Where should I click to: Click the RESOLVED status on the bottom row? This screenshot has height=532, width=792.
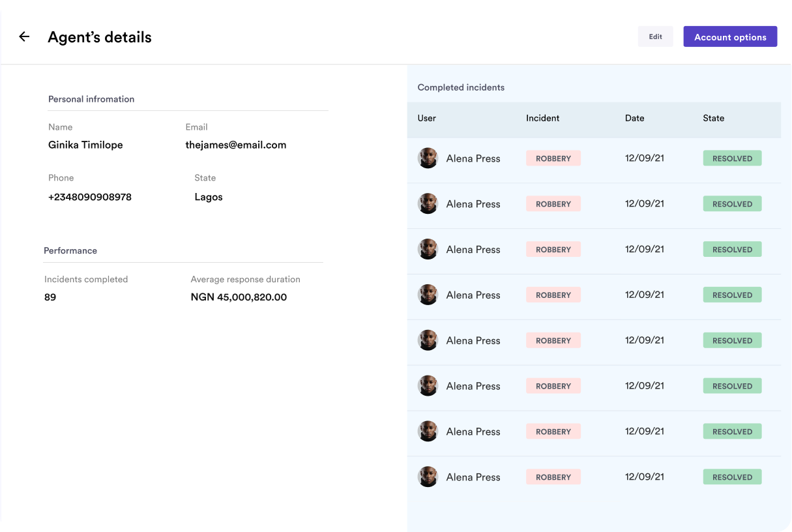731,477
